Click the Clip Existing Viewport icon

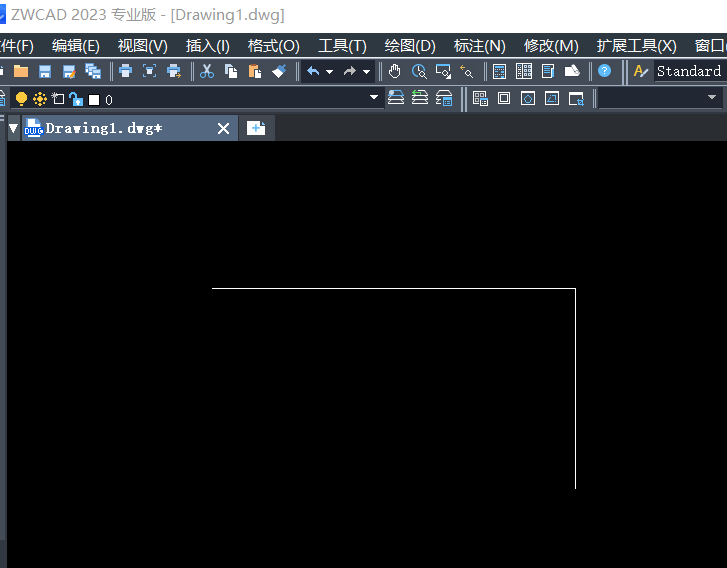[x=576, y=99]
